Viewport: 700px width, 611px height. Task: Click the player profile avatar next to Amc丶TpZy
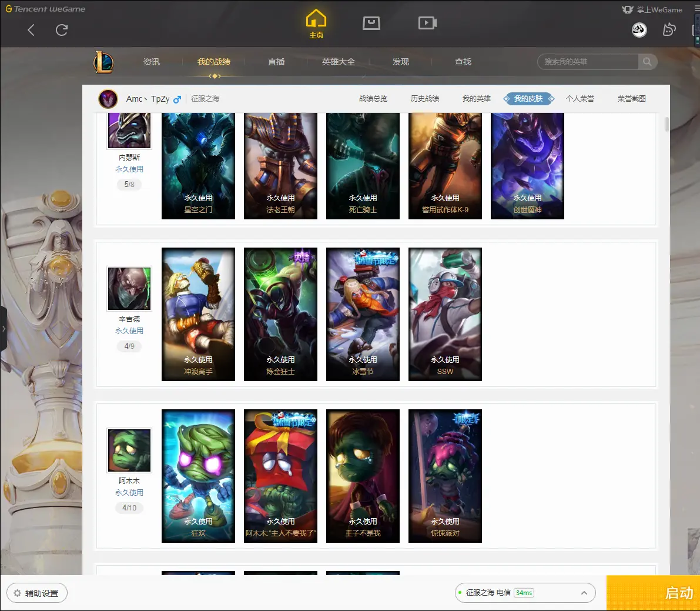(108, 99)
